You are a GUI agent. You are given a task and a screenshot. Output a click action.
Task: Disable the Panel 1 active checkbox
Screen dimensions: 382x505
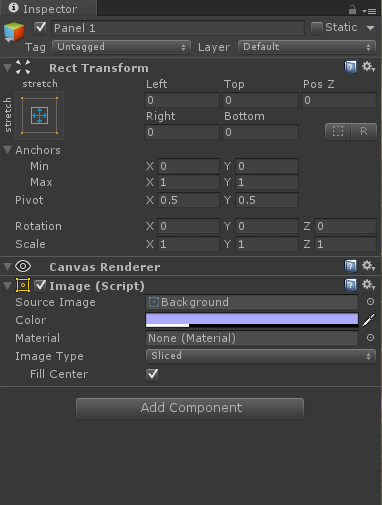(40, 28)
